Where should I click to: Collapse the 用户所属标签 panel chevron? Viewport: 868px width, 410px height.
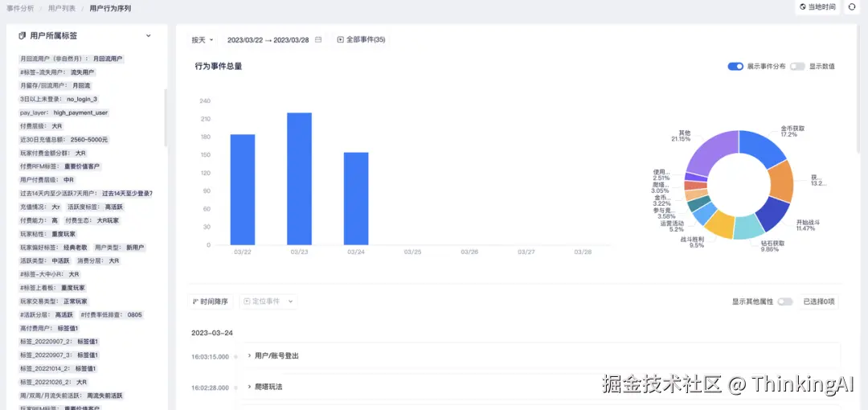click(x=149, y=35)
